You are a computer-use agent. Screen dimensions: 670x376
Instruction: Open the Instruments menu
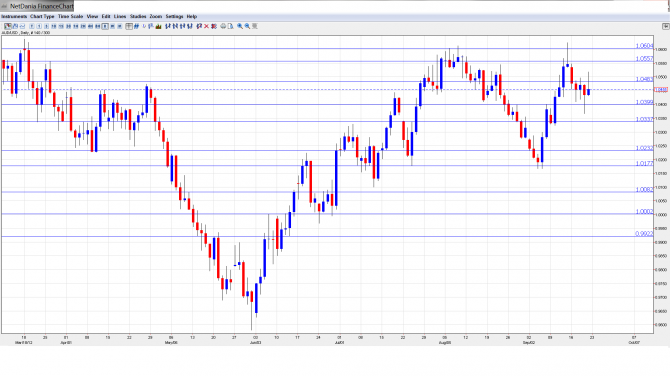14,17
